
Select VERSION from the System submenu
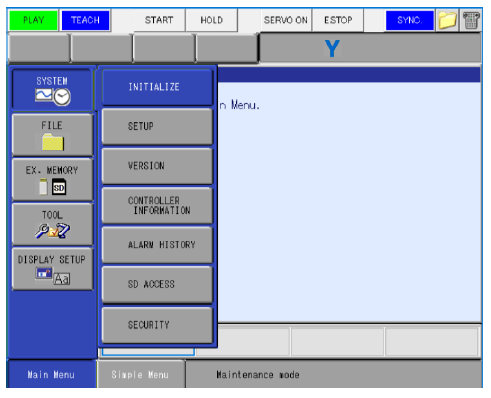(x=157, y=166)
